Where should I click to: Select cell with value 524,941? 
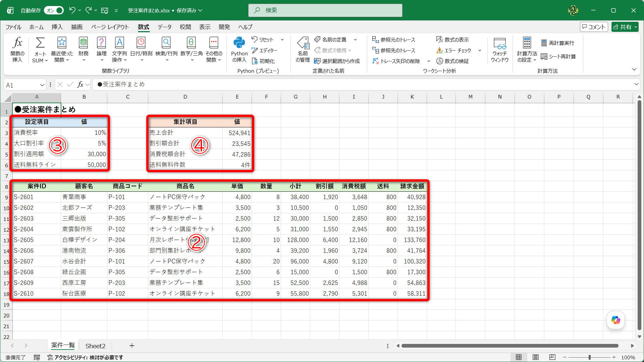pyautogui.click(x=237, y=133)
